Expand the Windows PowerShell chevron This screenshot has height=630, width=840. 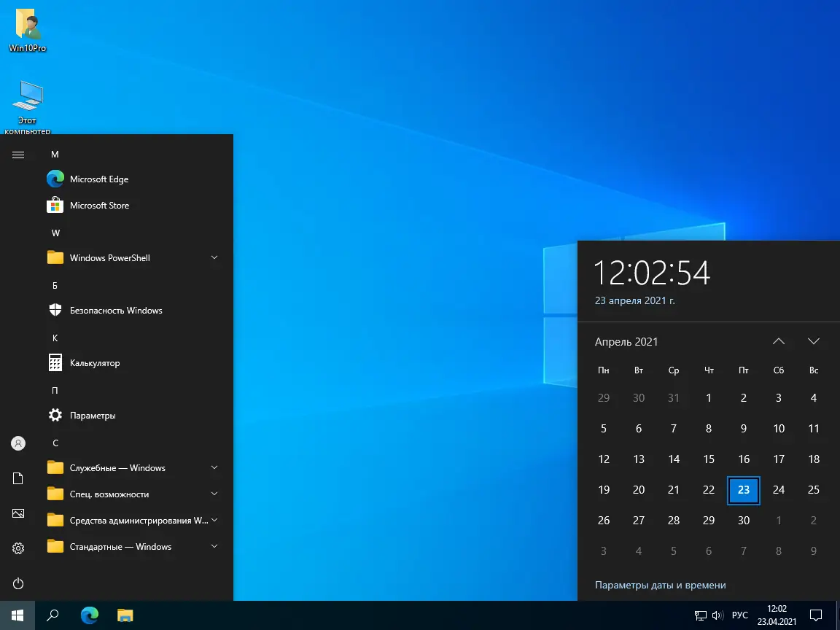point(214,257)
